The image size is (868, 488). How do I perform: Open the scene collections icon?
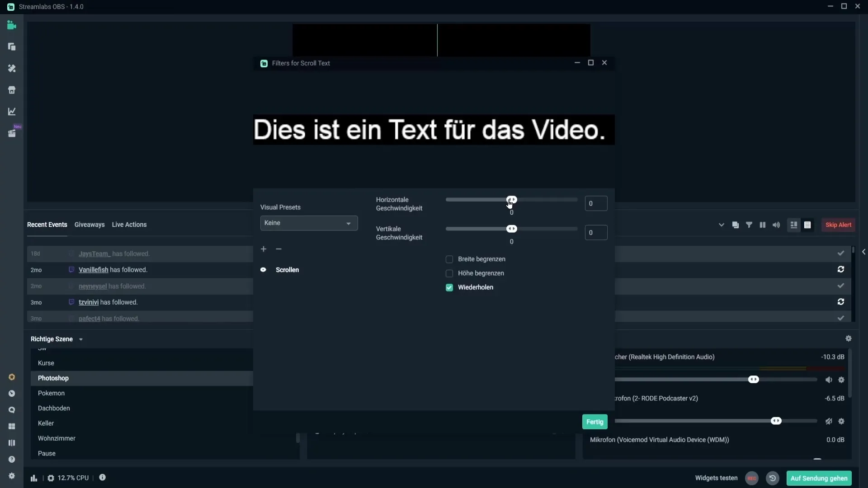point(11,47)
